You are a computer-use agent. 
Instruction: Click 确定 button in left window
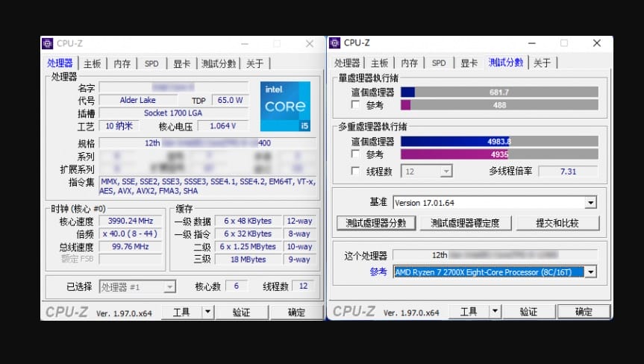tap(296, 313)
